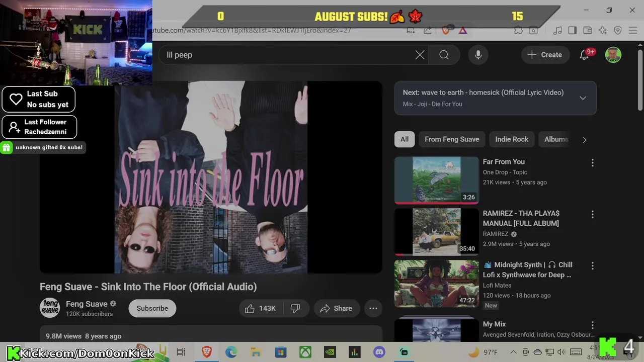Screen dimensions: 644x362
Task: Open Brave Leo AI sparkle icon
Action: pyautogui.click(x=602, y=30)
